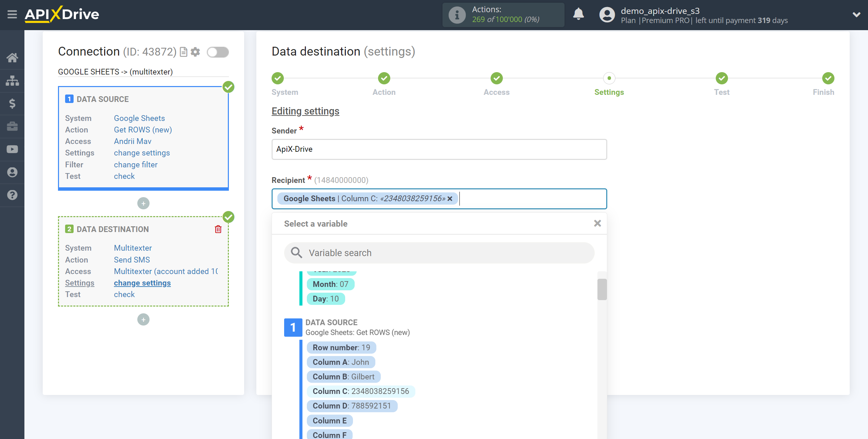This screenshot has height=439, width=868.
Task: Click the connection document copy icon
Action: tap(183, 52)
